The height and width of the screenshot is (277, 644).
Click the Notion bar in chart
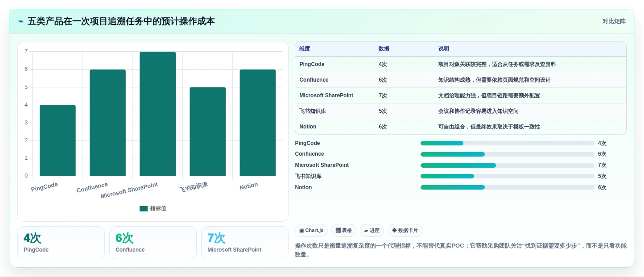257,123
